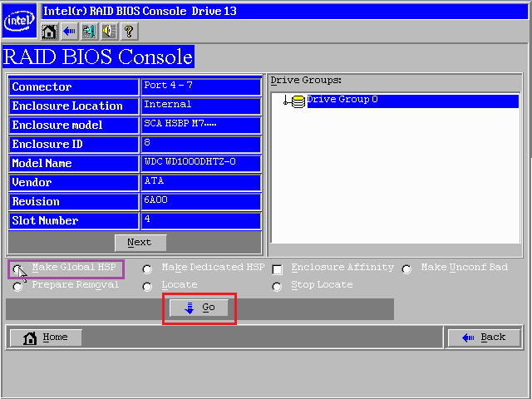Click the Connector value Port 4 - 7
Image resolution: width=532 pixels, height=399 pixels.
tap(200, 87)
